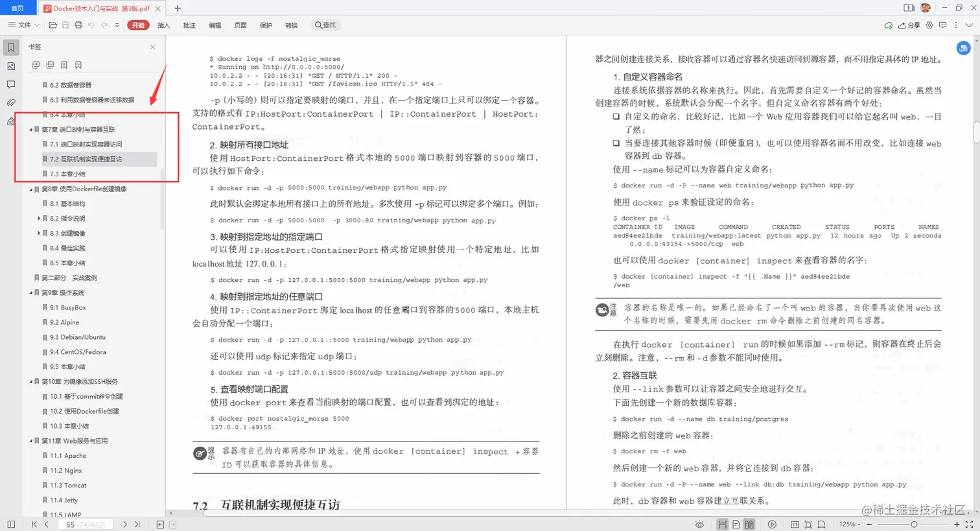Click the page number input field

coord(85,524)
